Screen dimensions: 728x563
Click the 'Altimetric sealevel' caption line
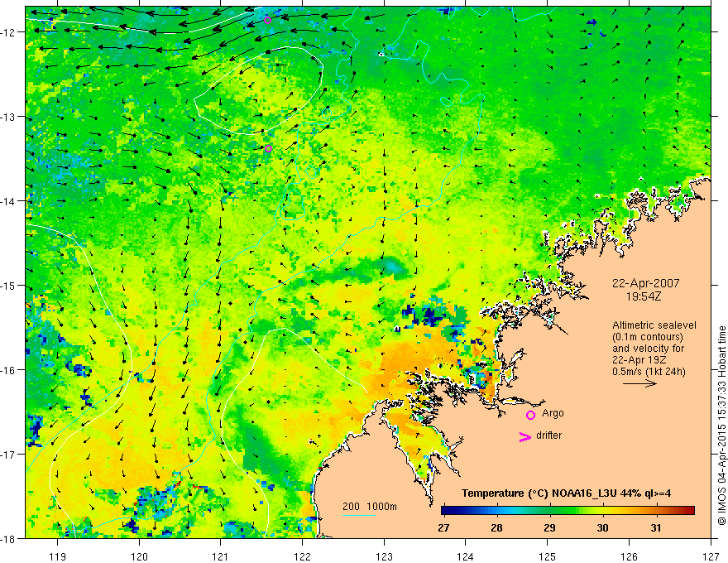pyautogui.click(x=654, y=325)
